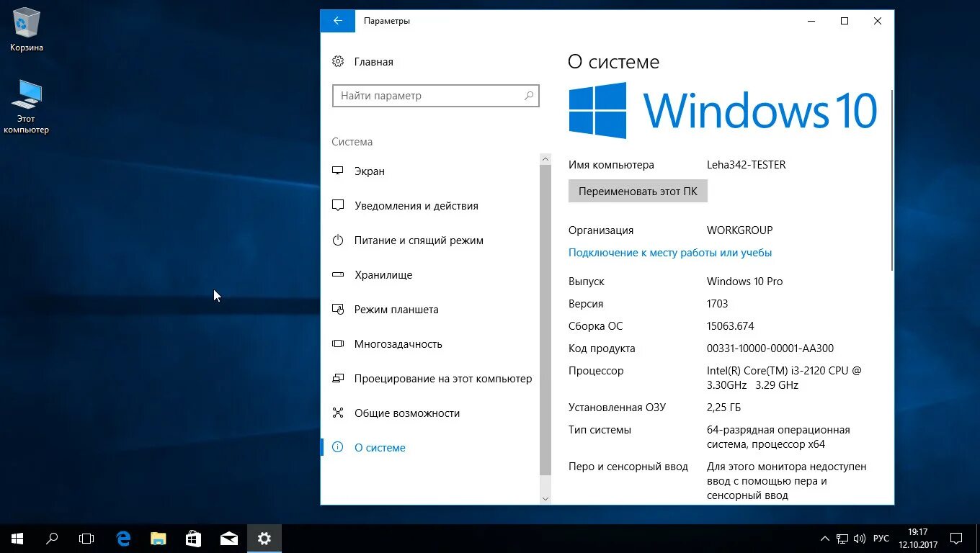Click the tablet mode icon
Viewport: 980px width, 553px height.
[338, 310]
